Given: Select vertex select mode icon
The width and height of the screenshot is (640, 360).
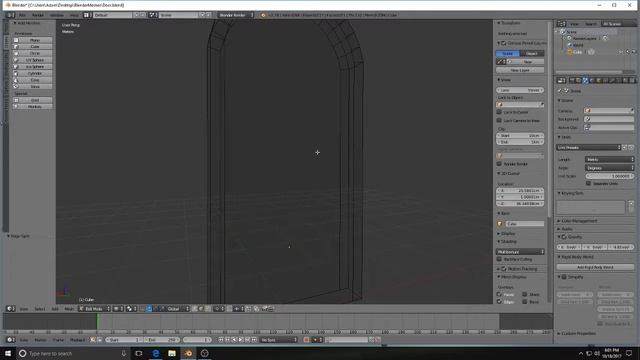Looking at the screenshot, I should click(195, 309).
